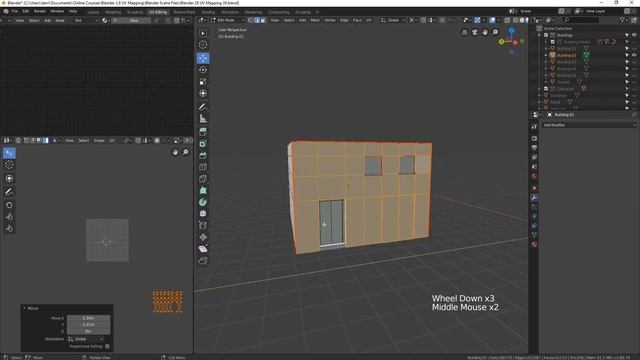Screen dimensions: 640x360
Task: Select the Loop Cut tool
Action: click(x=203, y=167)
